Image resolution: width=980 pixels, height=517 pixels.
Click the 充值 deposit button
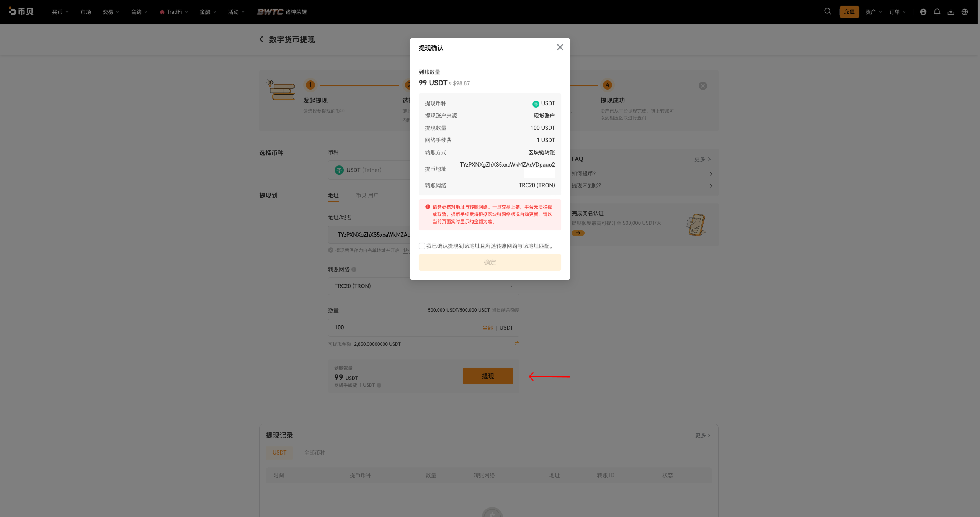point(849,12)
